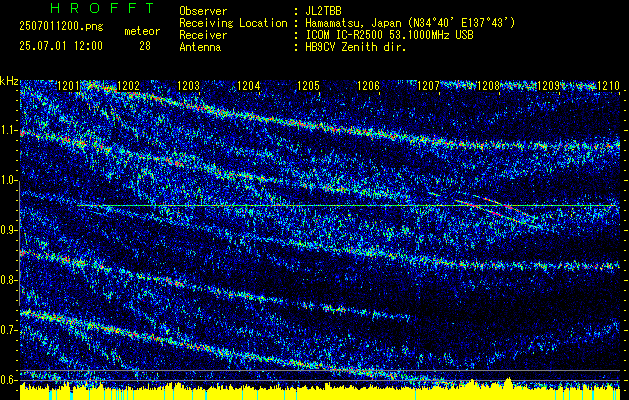The width and height of the screenshot is (629, 400).
Task: Click the 1203 time marker
Action: coord(189,86)
